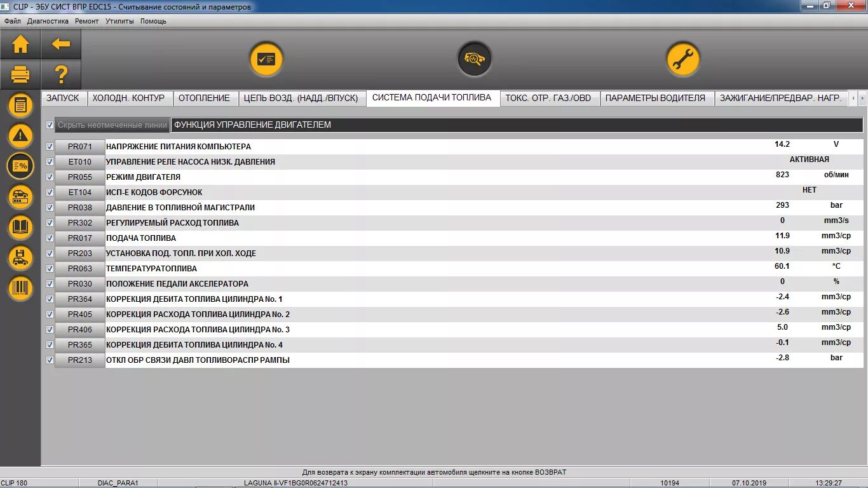Click the PR213 parameter button
This screenshot has width=868, height=488.
tap(80, 360)
